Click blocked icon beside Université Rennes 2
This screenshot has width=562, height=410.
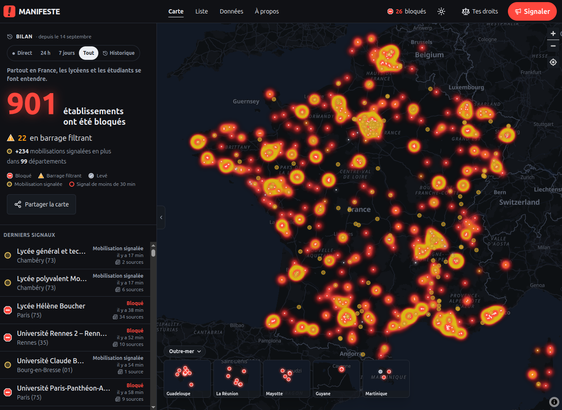8,338
